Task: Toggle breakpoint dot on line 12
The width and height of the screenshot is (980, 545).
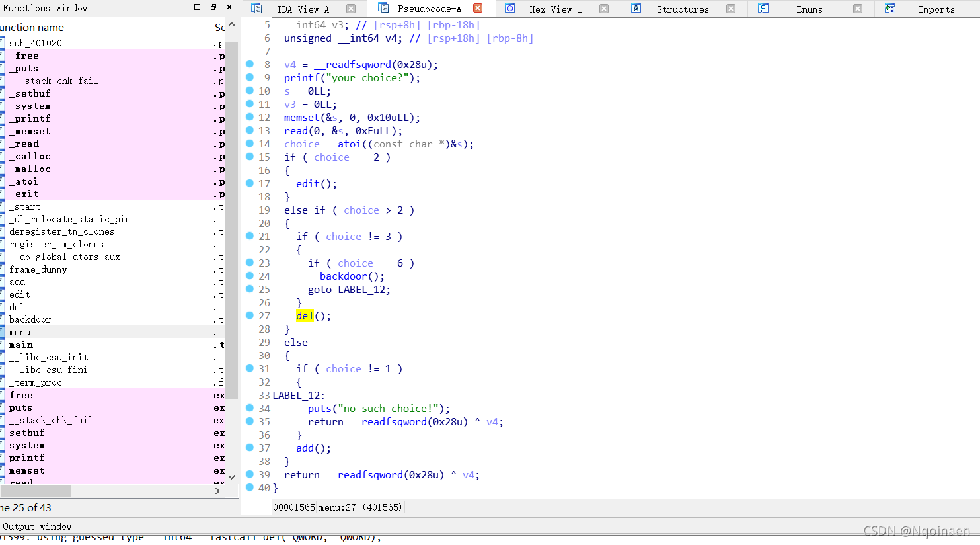Action: [x=250, y=117]
